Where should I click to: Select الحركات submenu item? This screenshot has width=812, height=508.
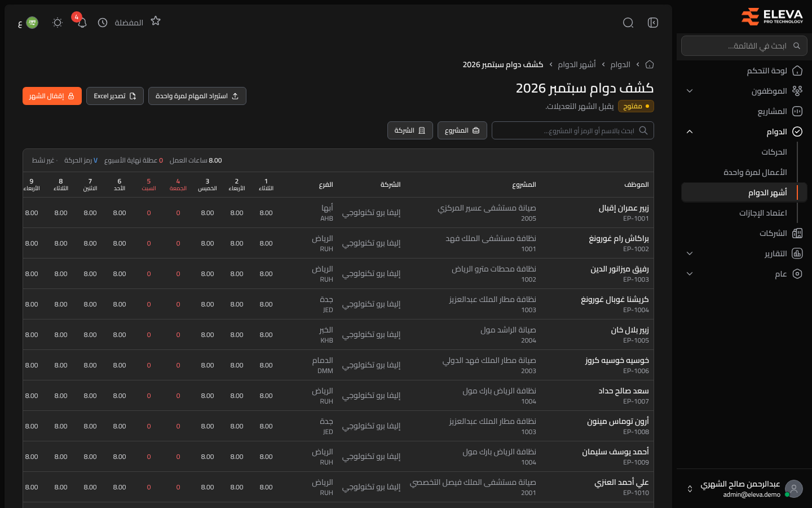coord(774,152)
